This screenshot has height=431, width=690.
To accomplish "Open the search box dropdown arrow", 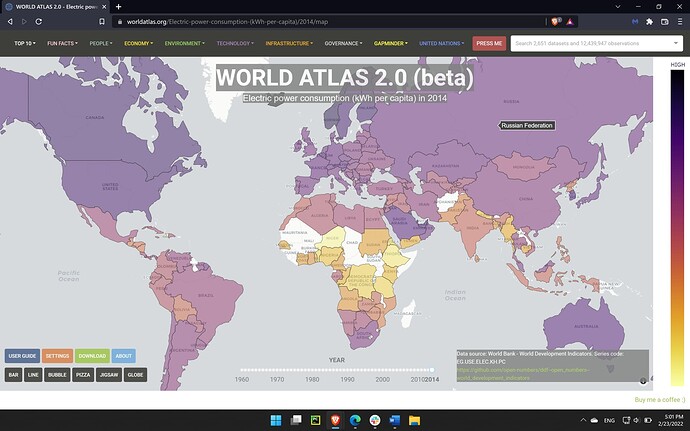I will tap(675, 43).
